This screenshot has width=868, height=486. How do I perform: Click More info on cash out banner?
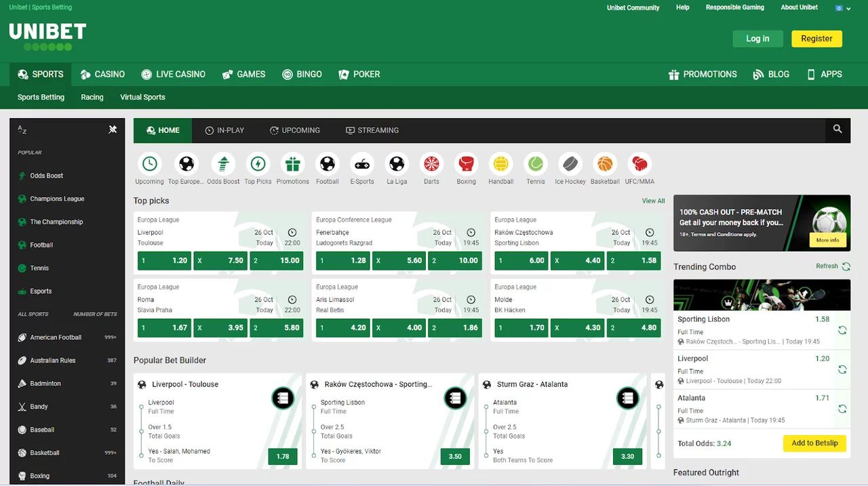827,240
